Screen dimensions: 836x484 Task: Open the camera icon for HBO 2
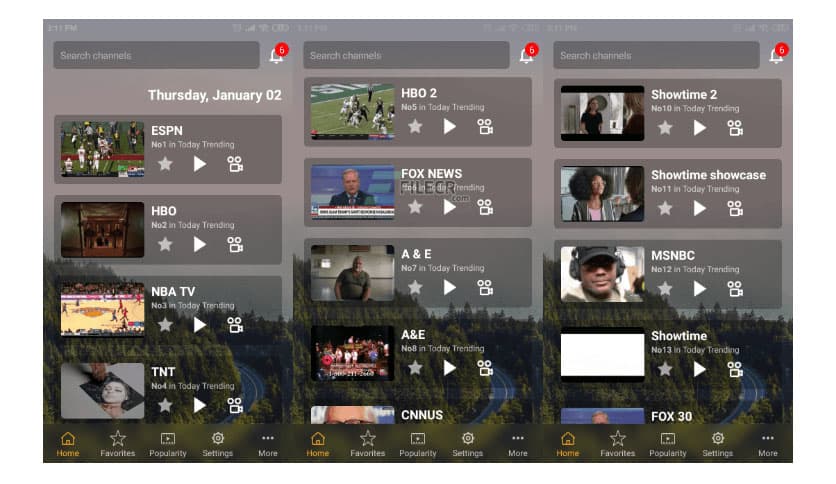click(485, 126)
